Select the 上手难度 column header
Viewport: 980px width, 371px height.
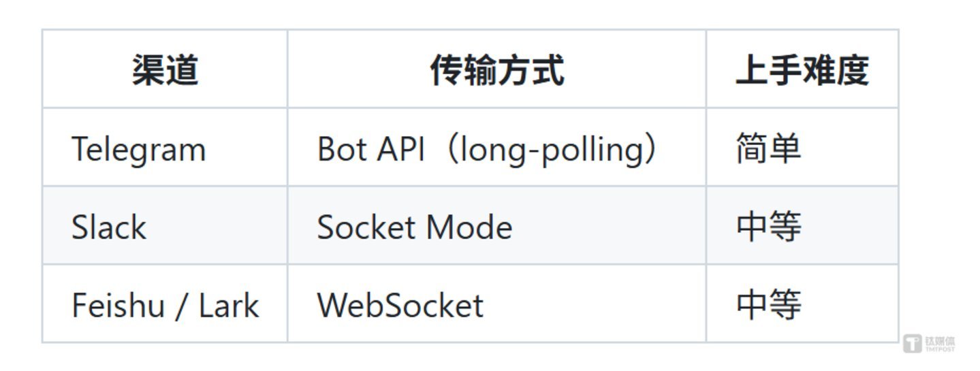click(x=802, y=69)
